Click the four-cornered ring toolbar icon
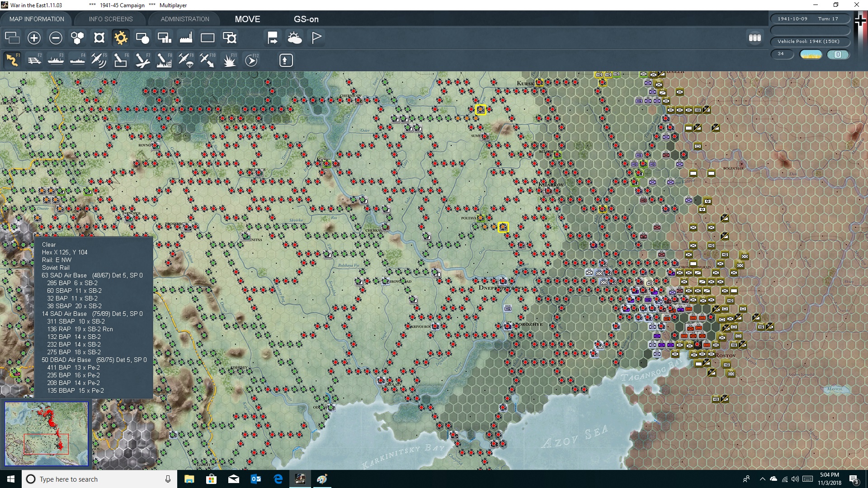This screenshot has height=488, width=868. coord(99,38)
